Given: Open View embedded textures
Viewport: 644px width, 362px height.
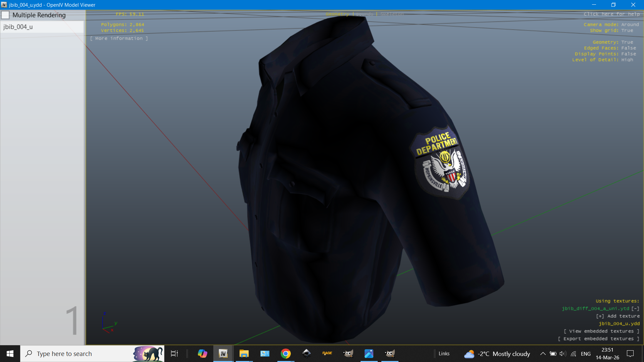Looking at the screenshot, I should (x=601, y=331).
